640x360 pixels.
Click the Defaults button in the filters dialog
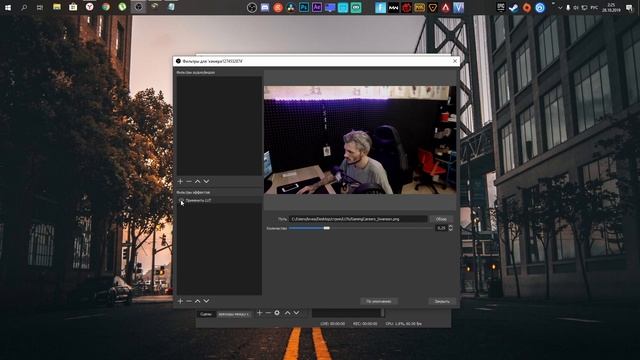[379, 301]
